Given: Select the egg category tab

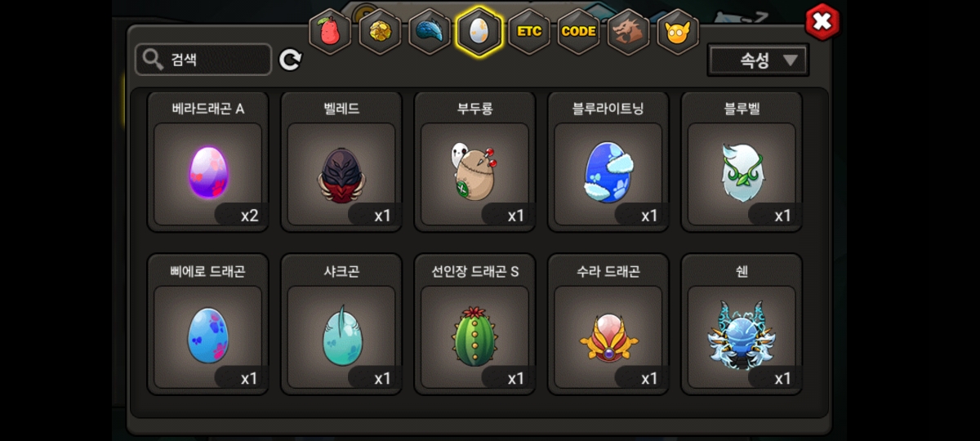Looking at the screenshot, I should coord(479,31).
